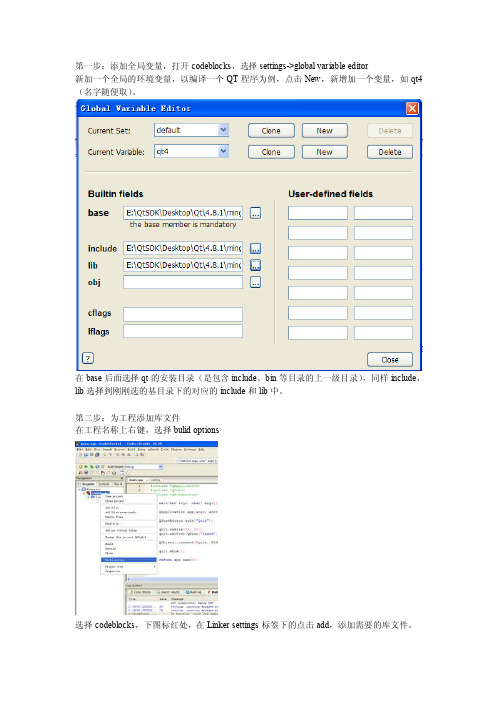This screenshot has width=496, height=702.
Task: Click the first User-defined fields name box
Action: 318,213
